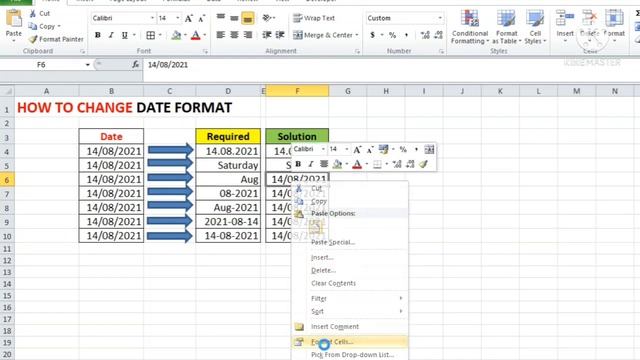Click ribbon Increase Decimal icon
This screenshot has width=640, height=360.
[425, 35]
